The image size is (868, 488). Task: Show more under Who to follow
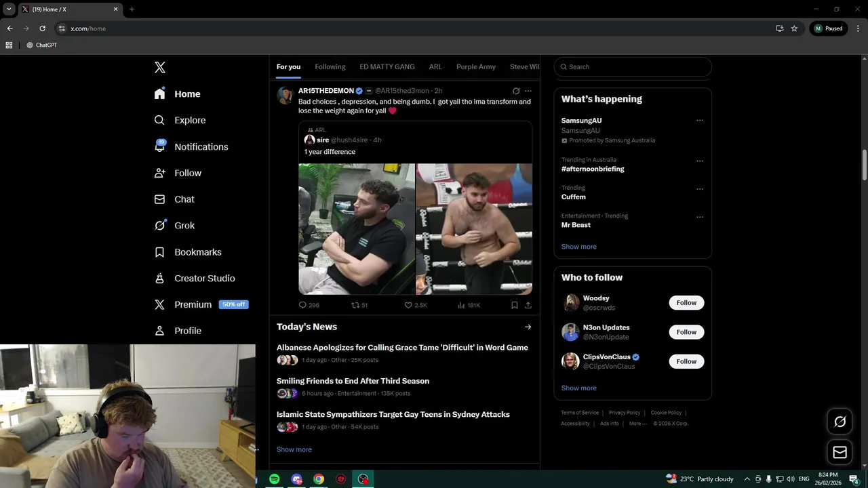578,388
